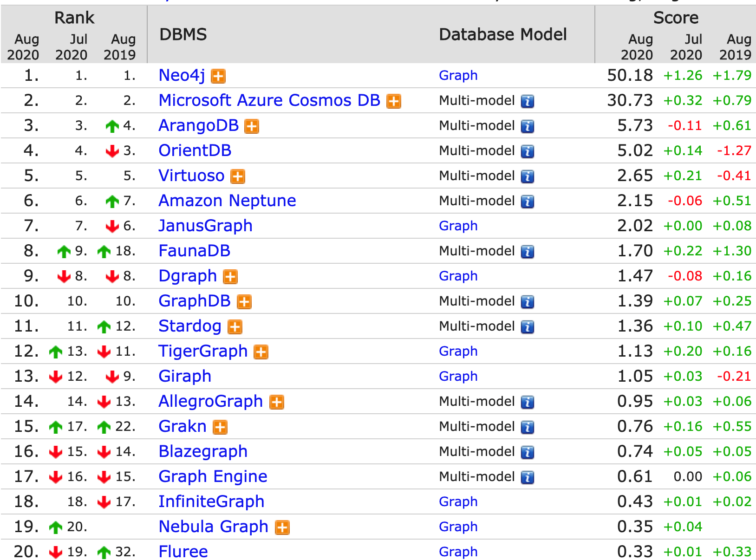
Task: Click the plus icon beside TigerGraph
Action: pos(261,352)
